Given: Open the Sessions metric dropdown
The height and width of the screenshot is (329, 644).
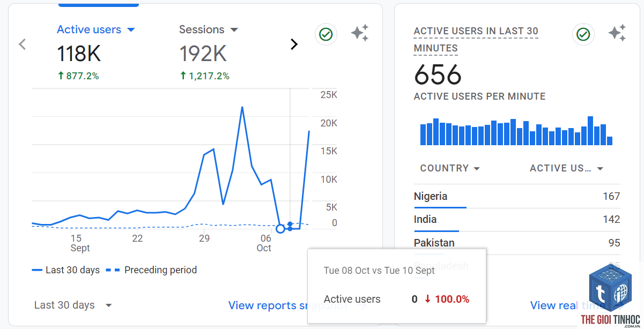Looking at the screenshot, I should pyautogui.click(x=209, y=29).
